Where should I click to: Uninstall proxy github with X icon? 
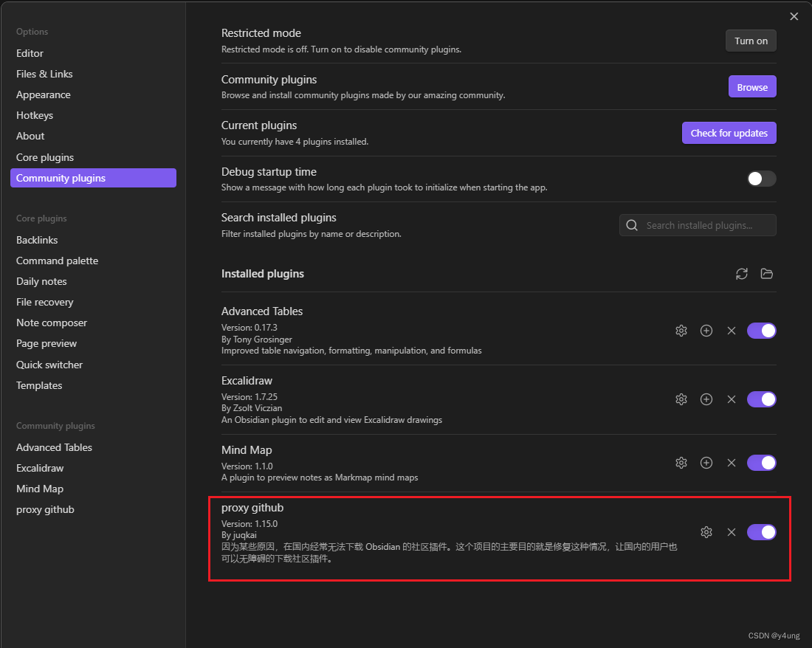tap(732, 532)
